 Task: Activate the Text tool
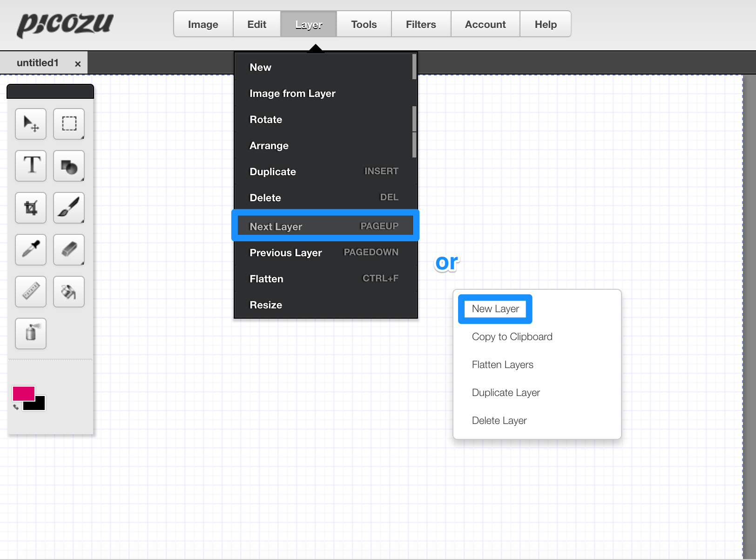[31, 166]
